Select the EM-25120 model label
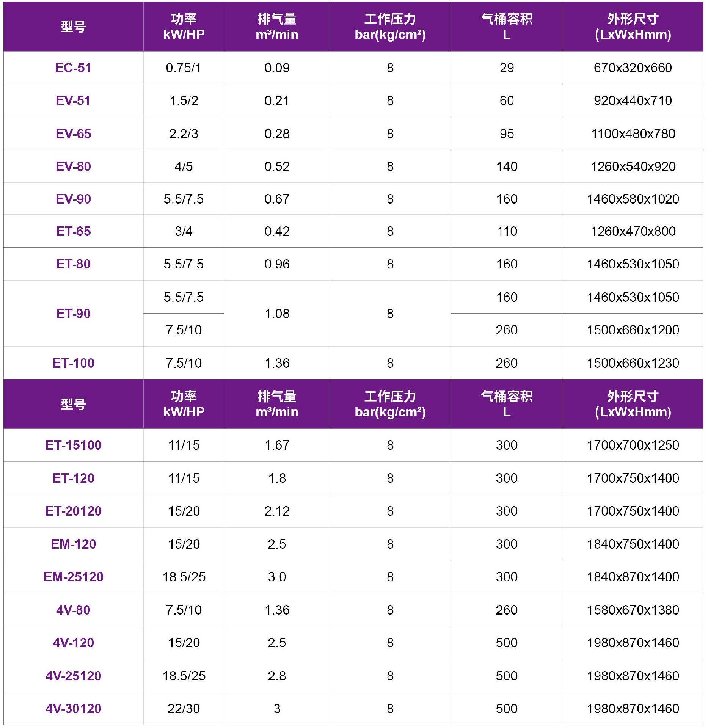Image resolution: width=708 pixels, height=728 pixels. pos(73,577)
